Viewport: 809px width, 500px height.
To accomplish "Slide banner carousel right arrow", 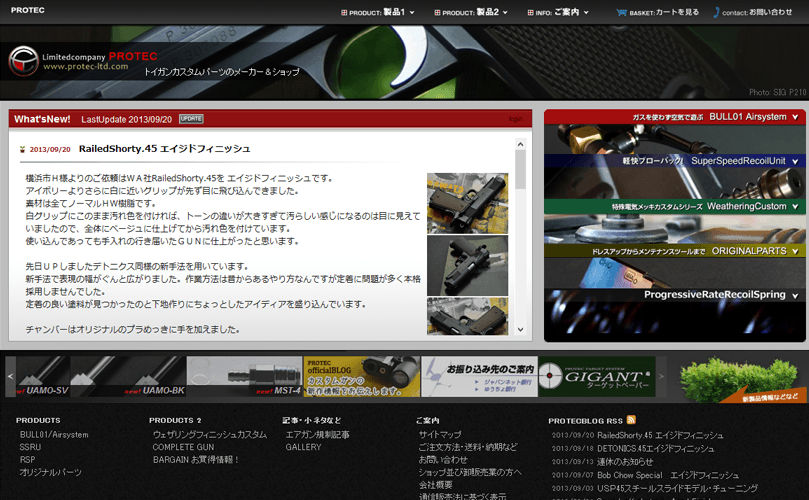I will pyautogui.click(x=661, y=377).
